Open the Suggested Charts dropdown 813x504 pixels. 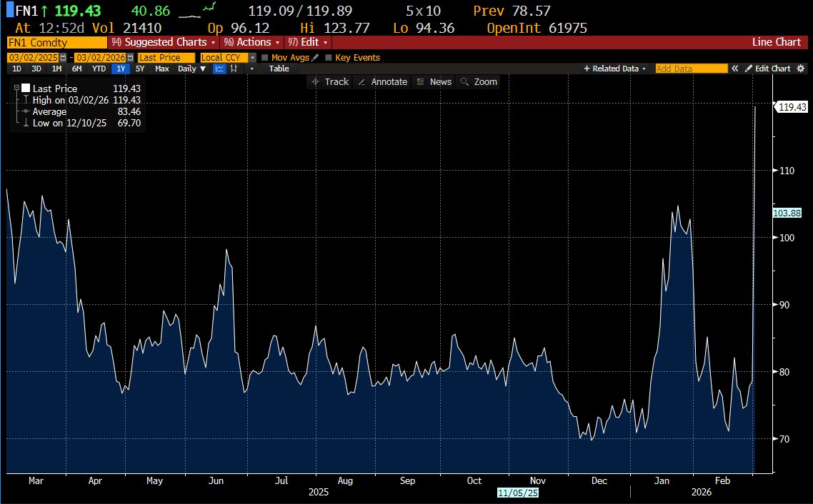(164, 42)
